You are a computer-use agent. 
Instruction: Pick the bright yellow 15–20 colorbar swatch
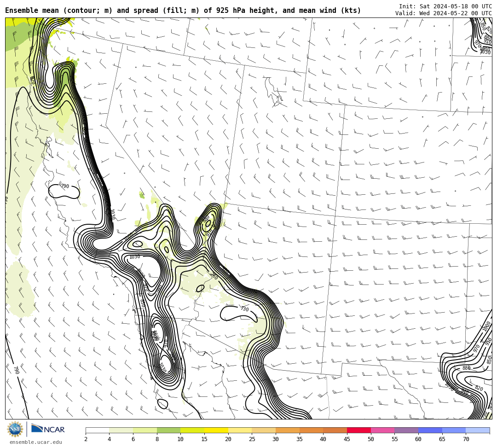click(x=216, y=430)
